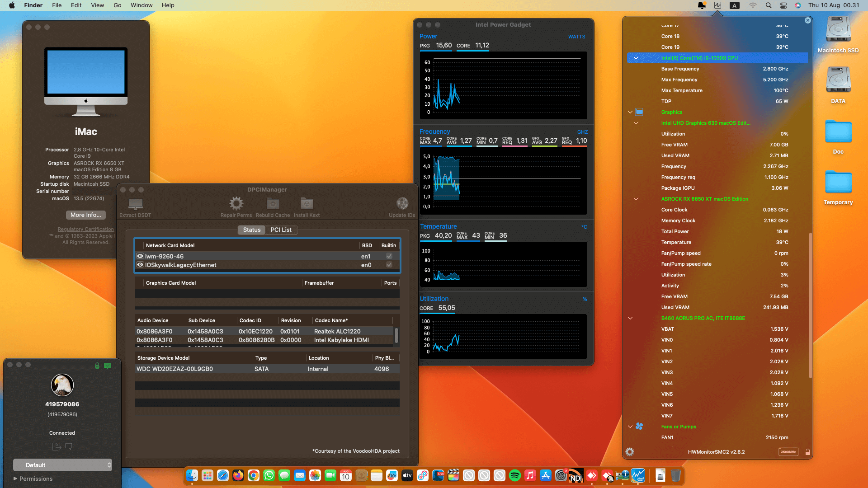Open the Regulatory Certification link

click(85, 229)
